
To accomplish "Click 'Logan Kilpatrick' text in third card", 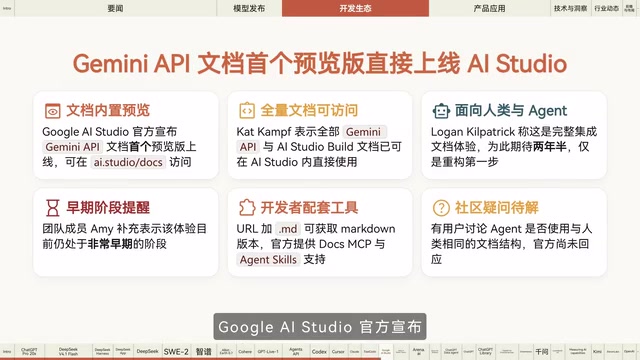I will click(473, 132).
